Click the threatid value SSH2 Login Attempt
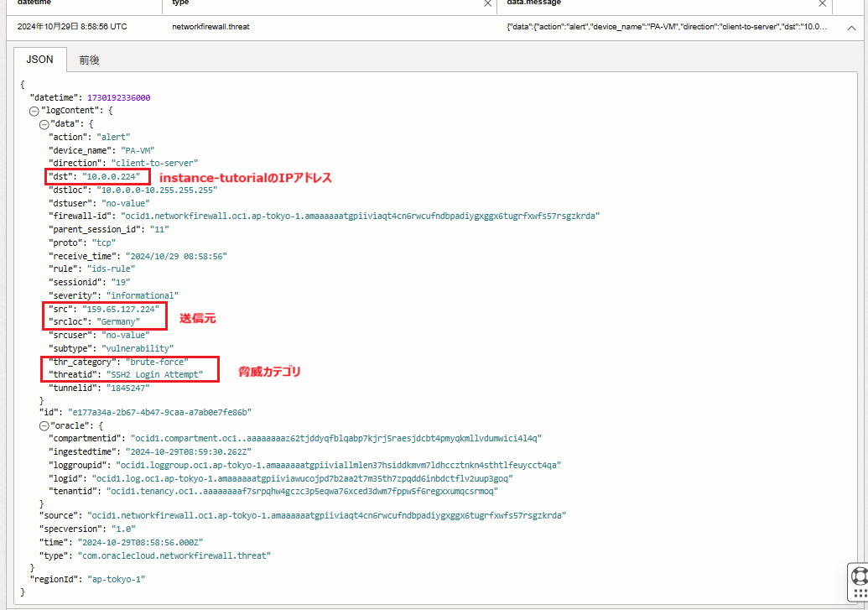 153,374
